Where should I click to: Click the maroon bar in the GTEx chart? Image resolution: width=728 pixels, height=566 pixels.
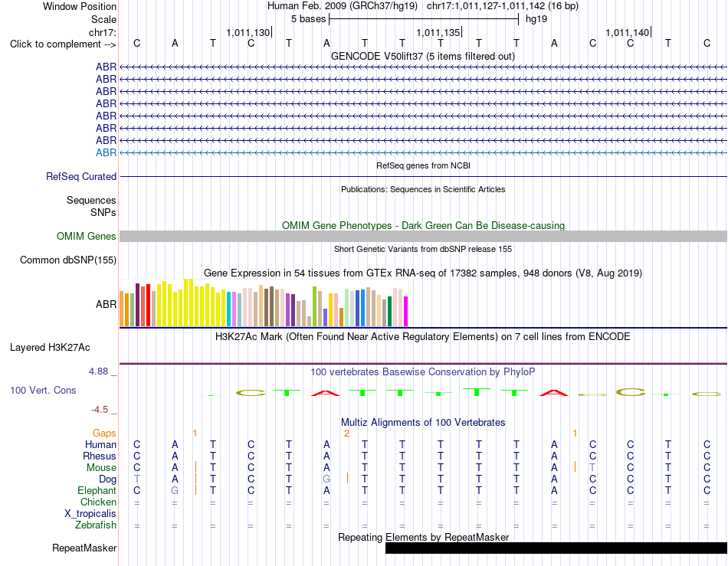(x=137, y=305)
